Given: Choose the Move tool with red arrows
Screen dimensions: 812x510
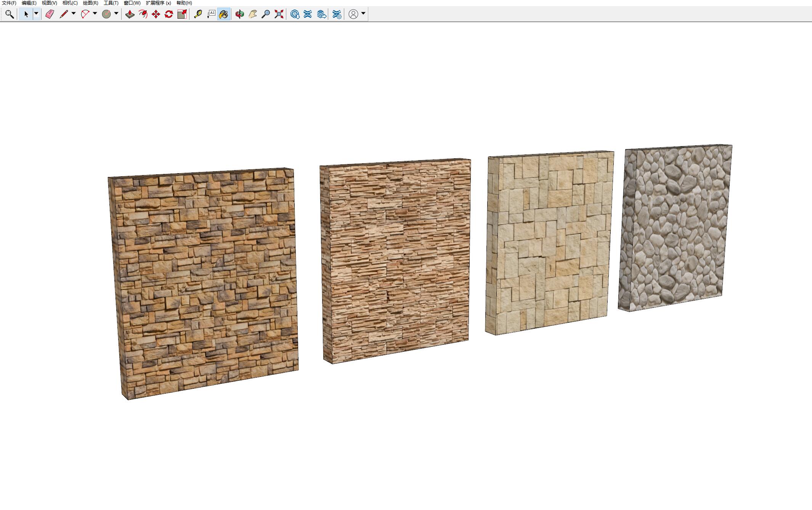Looking at the screenshot, I should coord(156,14).
